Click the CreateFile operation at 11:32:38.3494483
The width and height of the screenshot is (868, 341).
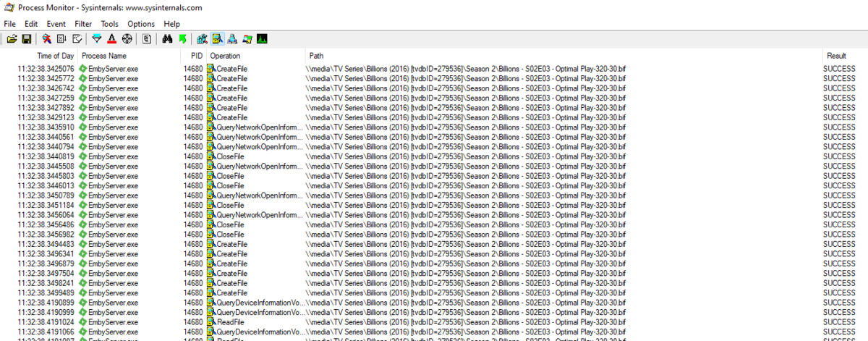232,245
